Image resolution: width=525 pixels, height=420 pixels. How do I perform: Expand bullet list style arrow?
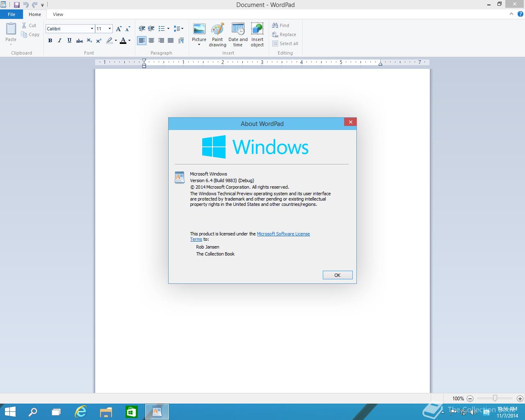[168, 29]
